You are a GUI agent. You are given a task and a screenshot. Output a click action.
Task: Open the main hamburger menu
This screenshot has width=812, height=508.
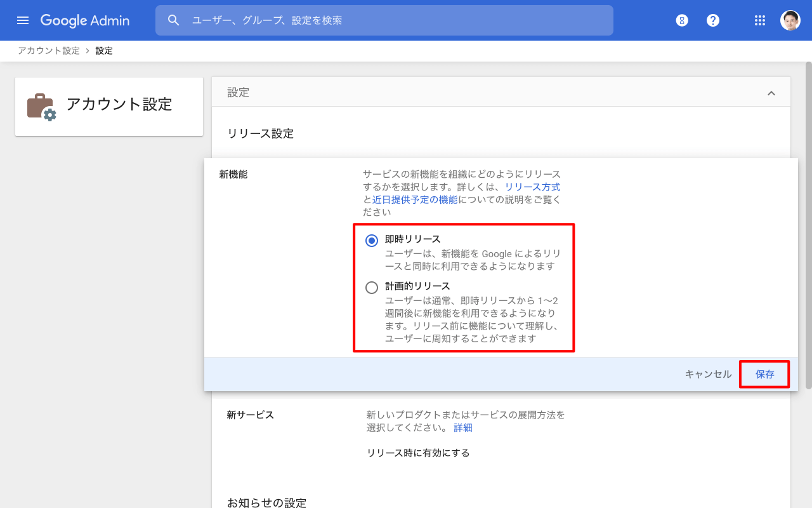coord(23,20)
